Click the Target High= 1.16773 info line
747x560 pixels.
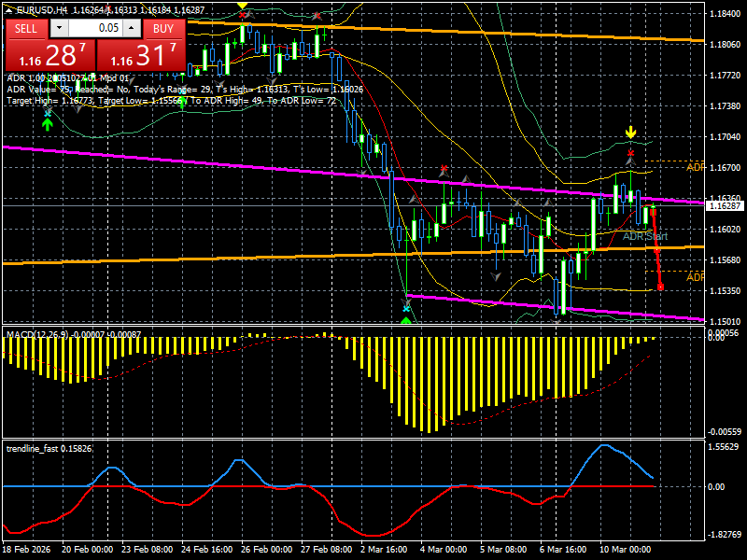tap(172, 101)
